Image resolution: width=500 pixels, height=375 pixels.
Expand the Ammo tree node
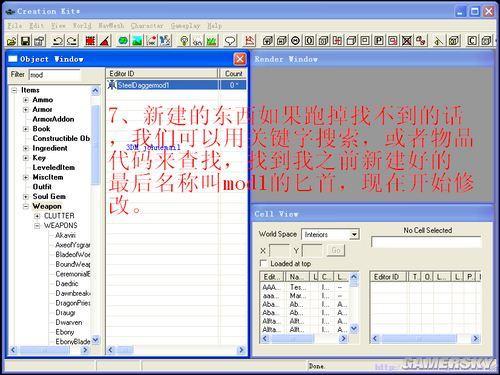26,100
